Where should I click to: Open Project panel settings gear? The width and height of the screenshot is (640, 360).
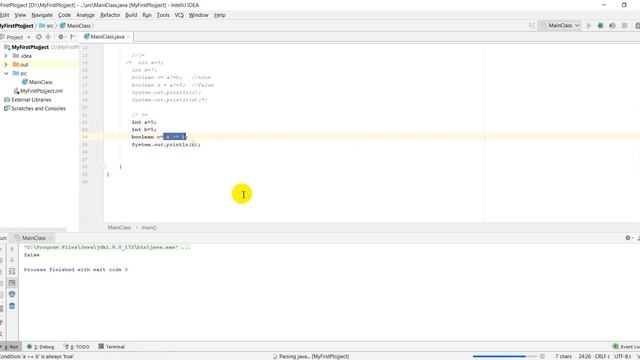coord(61,37)
